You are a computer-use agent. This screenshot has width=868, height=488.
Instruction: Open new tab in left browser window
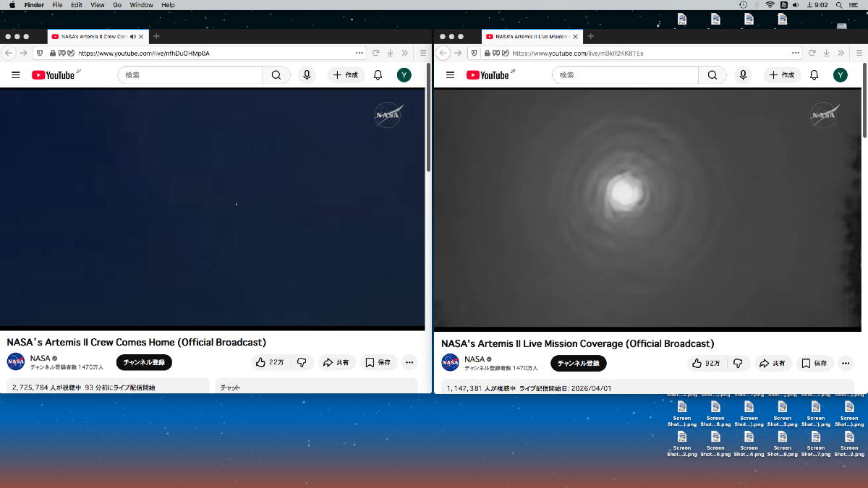coord(157,36)
